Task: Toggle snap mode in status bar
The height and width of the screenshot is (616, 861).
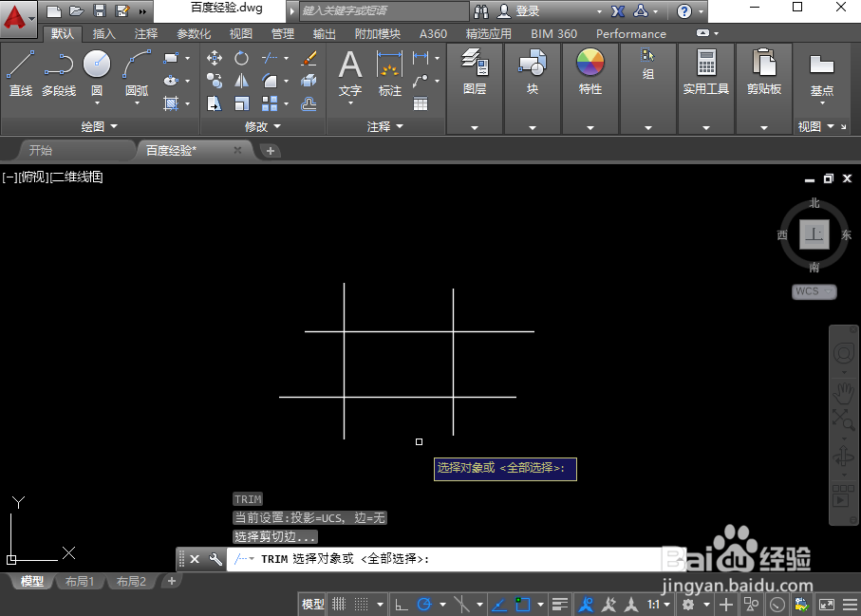Action: coord(361,605)
